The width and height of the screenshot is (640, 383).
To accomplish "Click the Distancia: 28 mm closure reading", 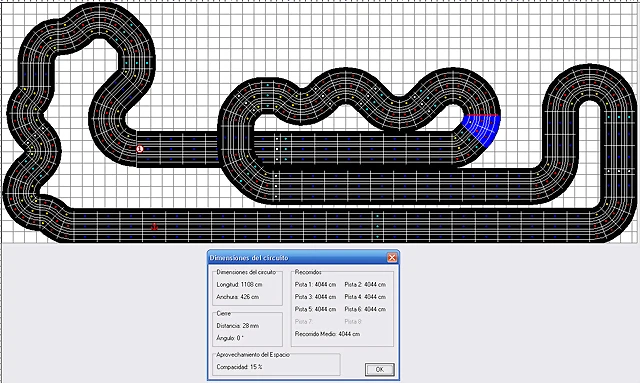I will point(238,325).
